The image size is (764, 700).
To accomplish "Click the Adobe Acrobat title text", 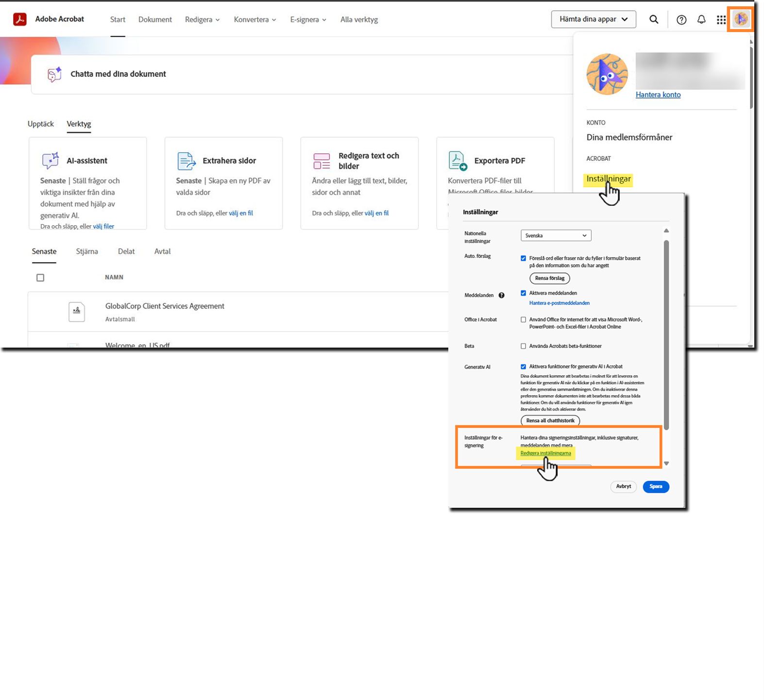I will (60, 19).
